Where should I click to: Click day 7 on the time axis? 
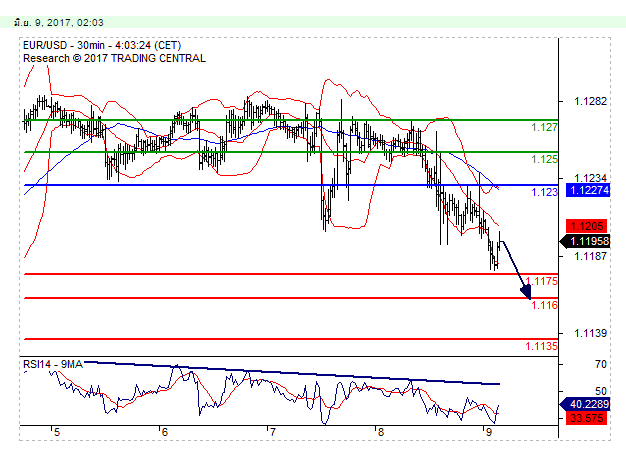[272, 432]
